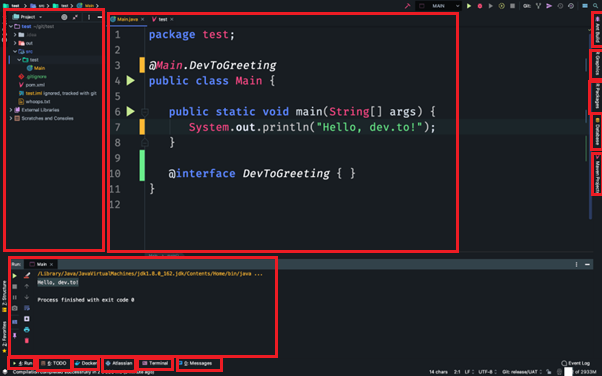Select the Main class in project tree
This screenshot has height=376, width=602.
pos(36,68)
